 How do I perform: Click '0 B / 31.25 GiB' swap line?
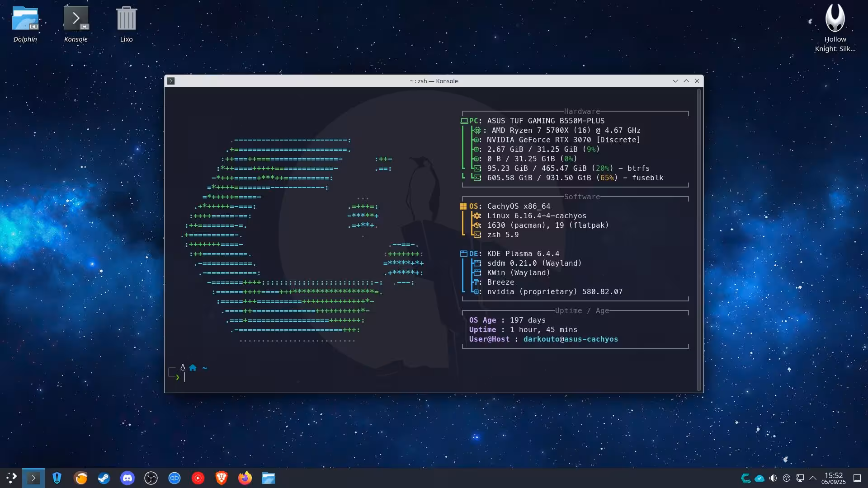pyautogui.click(x=532, y=159)
